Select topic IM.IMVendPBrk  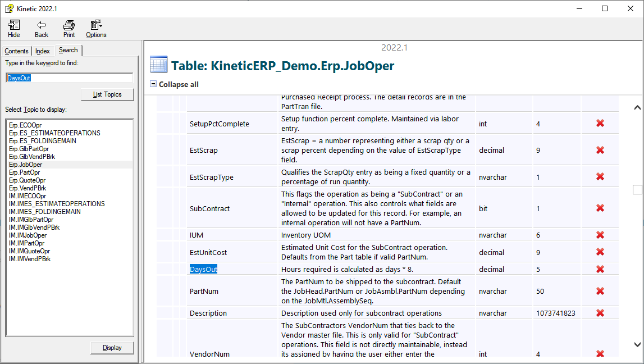[30, 259]
